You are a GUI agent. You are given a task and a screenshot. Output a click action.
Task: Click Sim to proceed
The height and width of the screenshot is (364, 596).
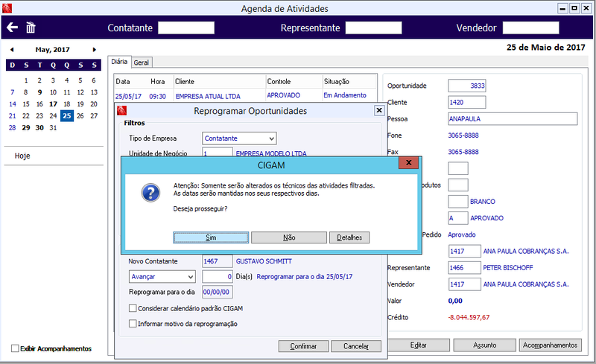(x=211, y=237)
